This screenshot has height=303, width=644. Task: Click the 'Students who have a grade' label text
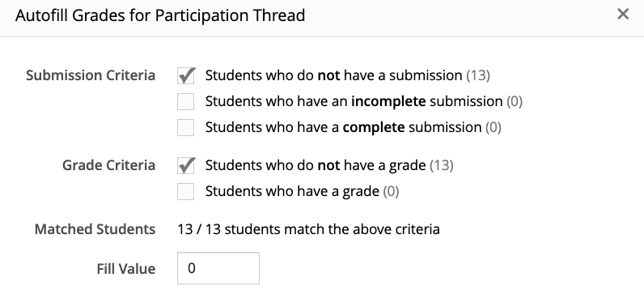292,191
